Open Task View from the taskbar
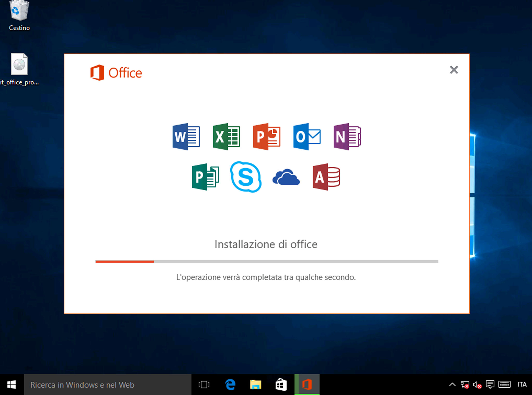Screen dimensions: 532x395 pos(204,385)
